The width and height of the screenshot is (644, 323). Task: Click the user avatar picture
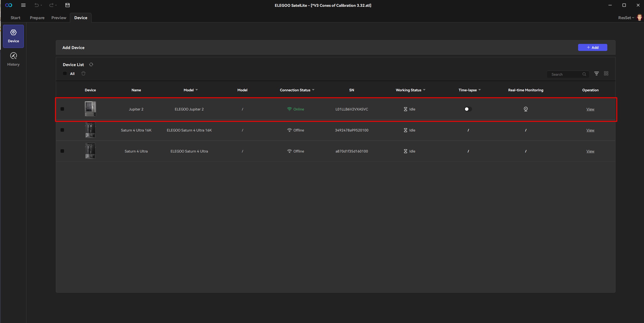pos(639,18)
